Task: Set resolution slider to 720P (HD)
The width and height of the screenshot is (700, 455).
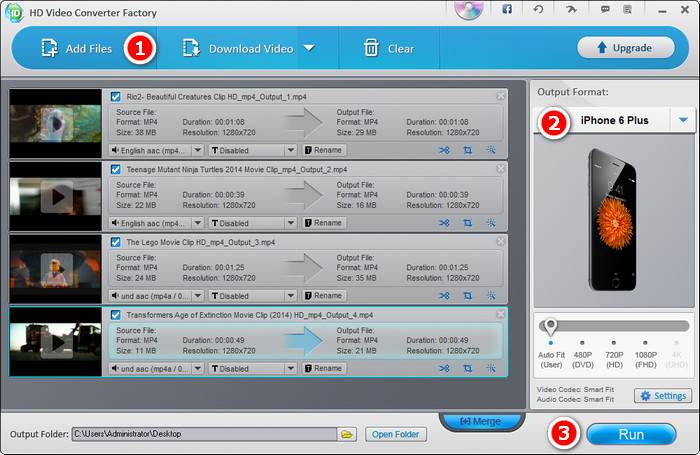Action: tap(614, 343)
